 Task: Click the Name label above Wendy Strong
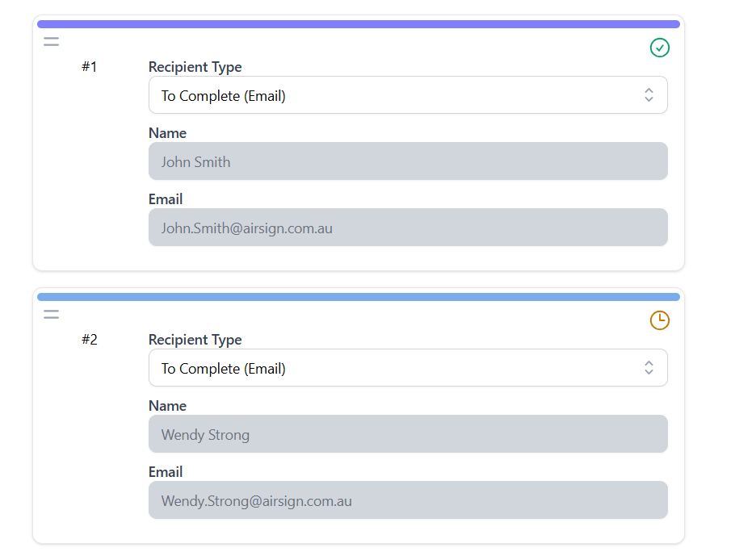click(167, 406)
